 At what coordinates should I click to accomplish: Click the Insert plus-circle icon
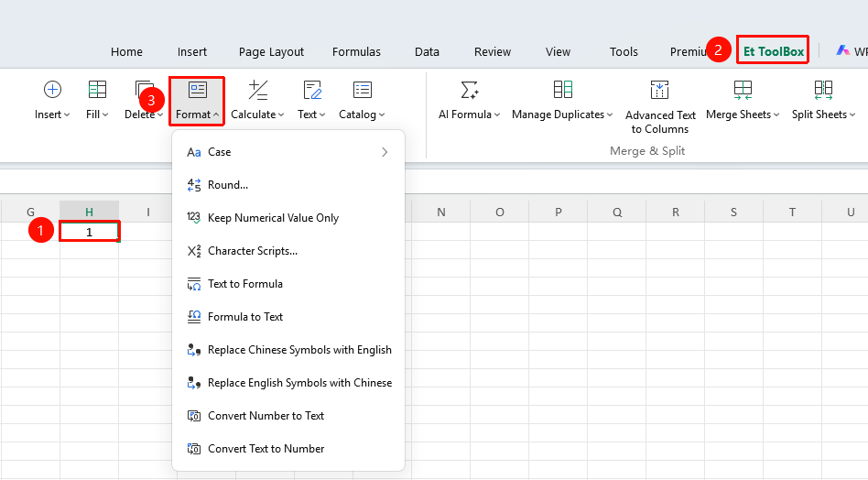point(52,90)
